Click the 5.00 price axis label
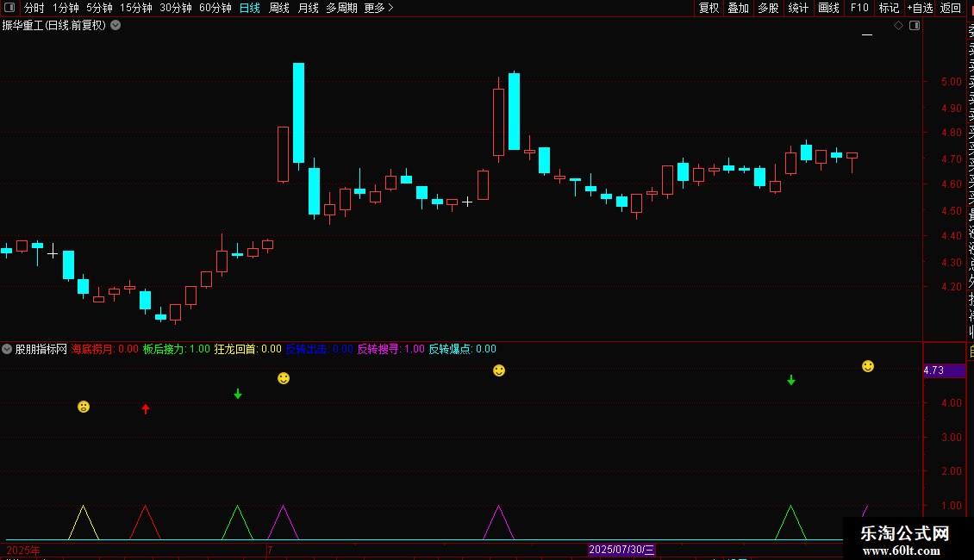Screen dimensions: 974x560 point(952,81)
